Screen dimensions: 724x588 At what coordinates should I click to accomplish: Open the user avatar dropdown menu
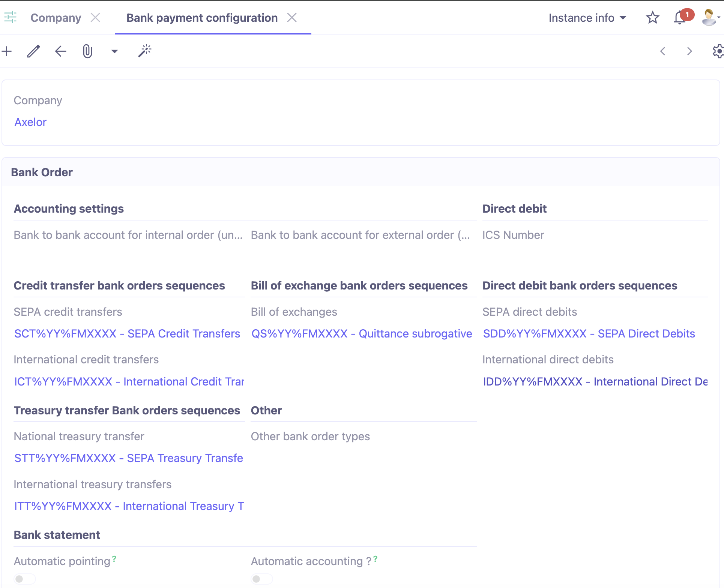pos(710,18)
